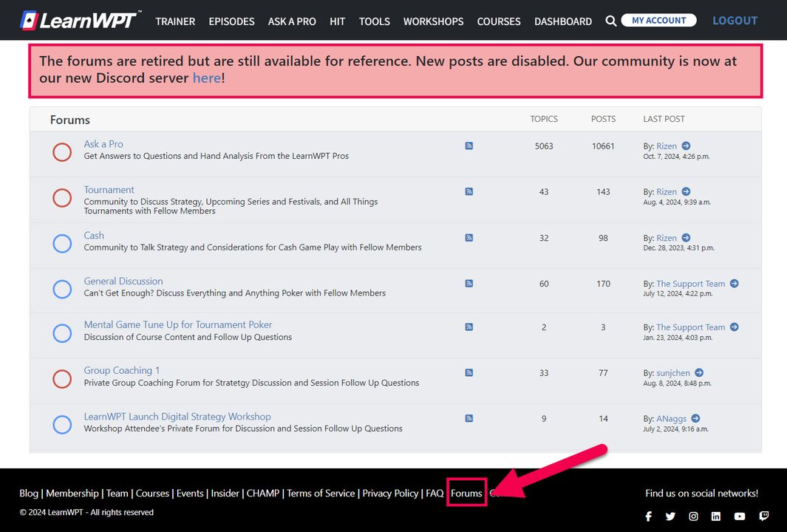Open the Twitter social icon

click(x=670, y=516)
